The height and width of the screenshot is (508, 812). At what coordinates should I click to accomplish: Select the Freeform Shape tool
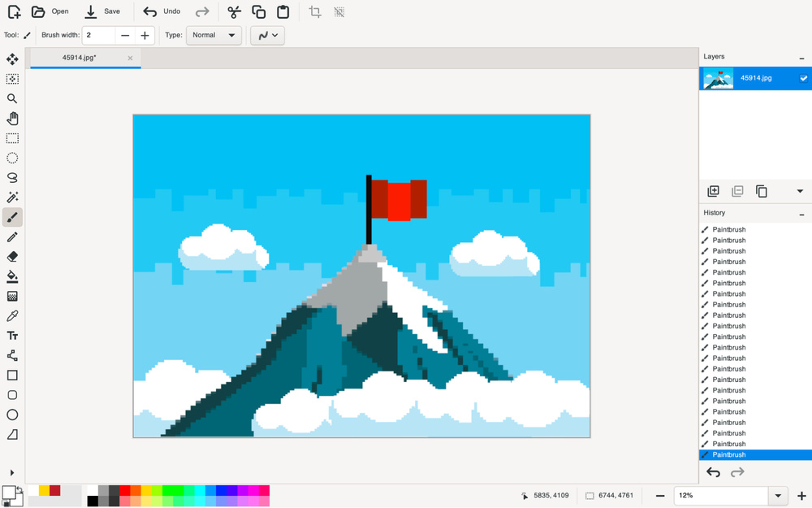(x=12, y=434)
